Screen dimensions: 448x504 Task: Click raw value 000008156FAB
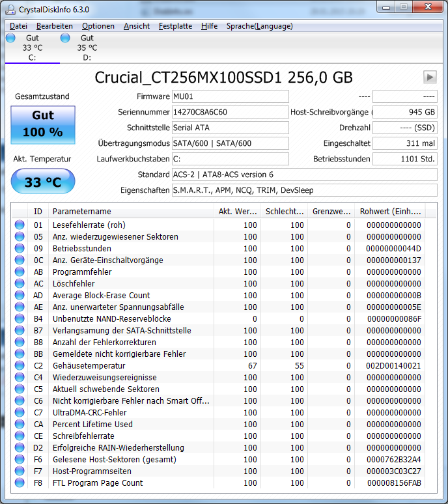pos(394,483)
